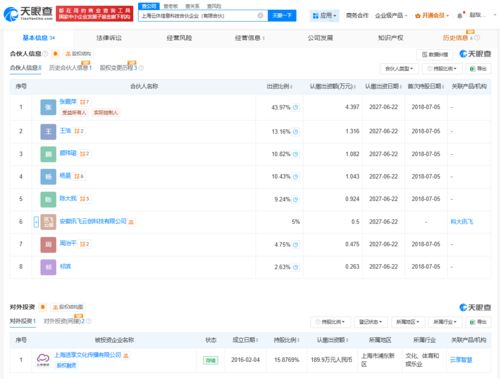Switch to the 知识产权 tab
Image resolution: width=500 pixels, height=379 pixels.
(390, 38)
